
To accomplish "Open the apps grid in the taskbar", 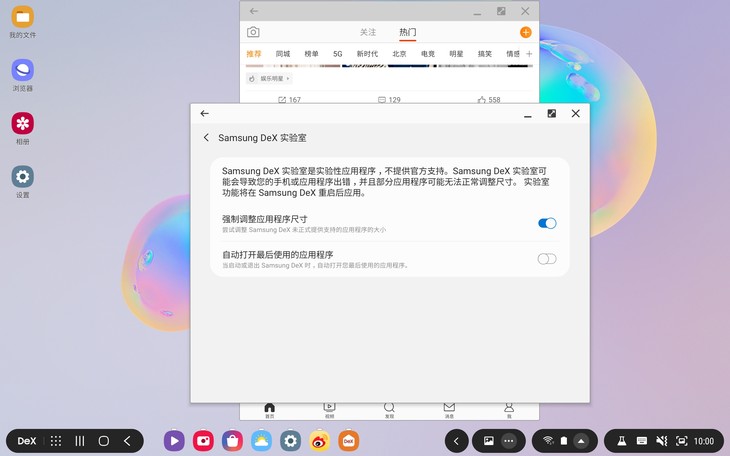I will click(56, 441).
